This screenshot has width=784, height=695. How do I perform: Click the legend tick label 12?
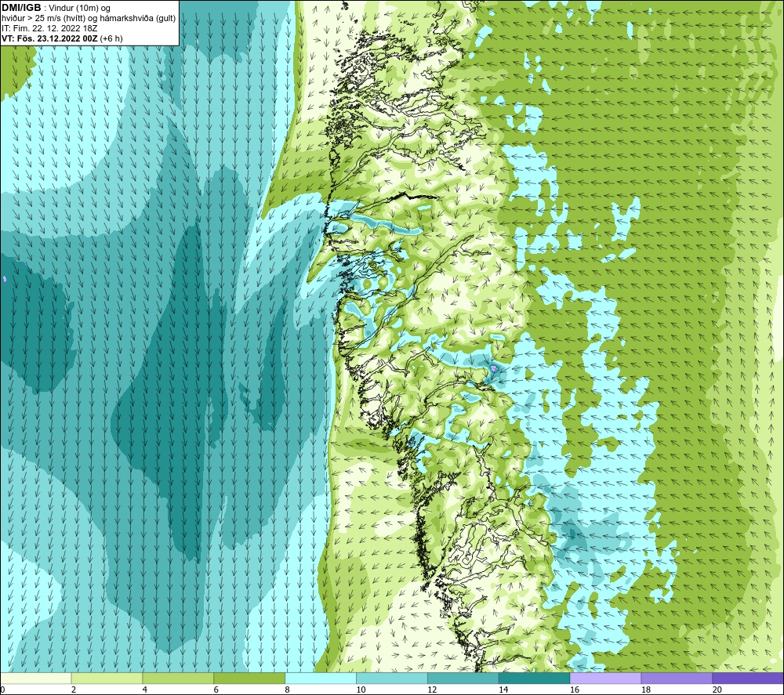tap(432, 690)
